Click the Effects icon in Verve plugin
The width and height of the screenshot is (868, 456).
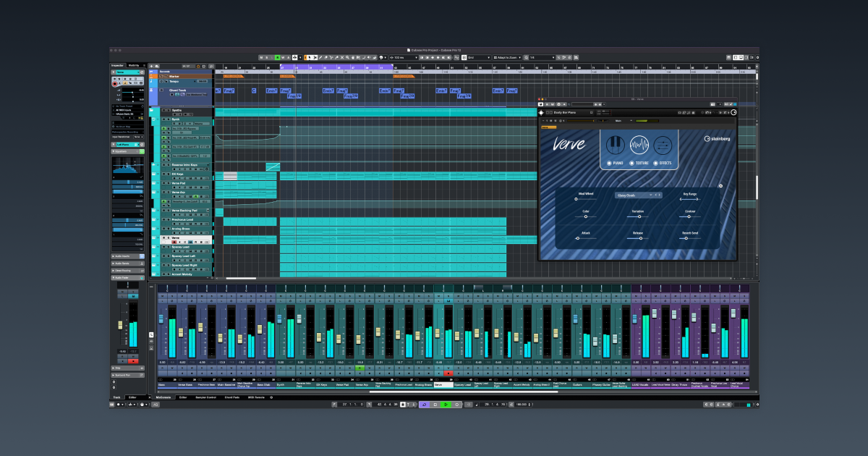point(663,145)
